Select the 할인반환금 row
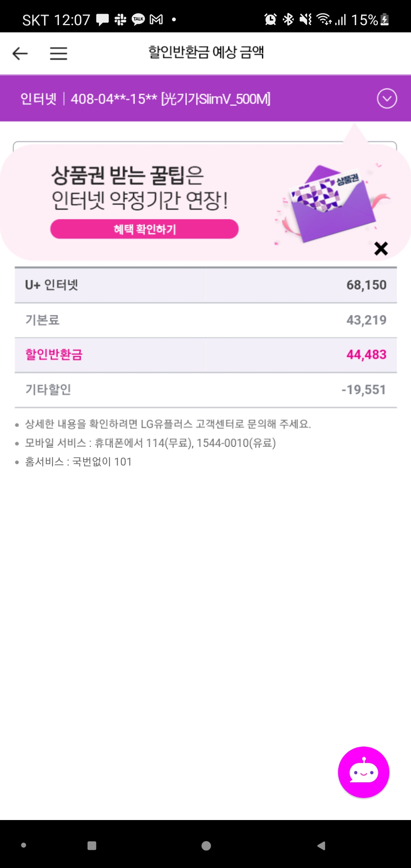The width and height of the screenshot is (411, 868). point(205,355)
